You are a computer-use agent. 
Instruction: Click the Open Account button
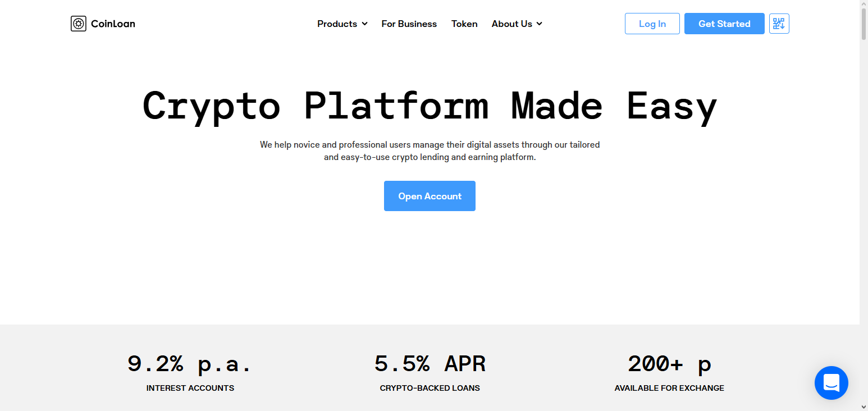click(430, 196)
